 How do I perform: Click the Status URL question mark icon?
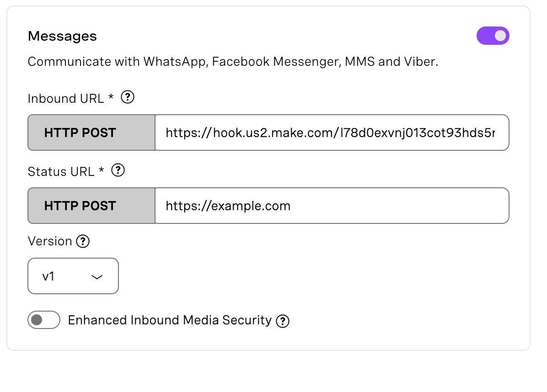point(118,170)
